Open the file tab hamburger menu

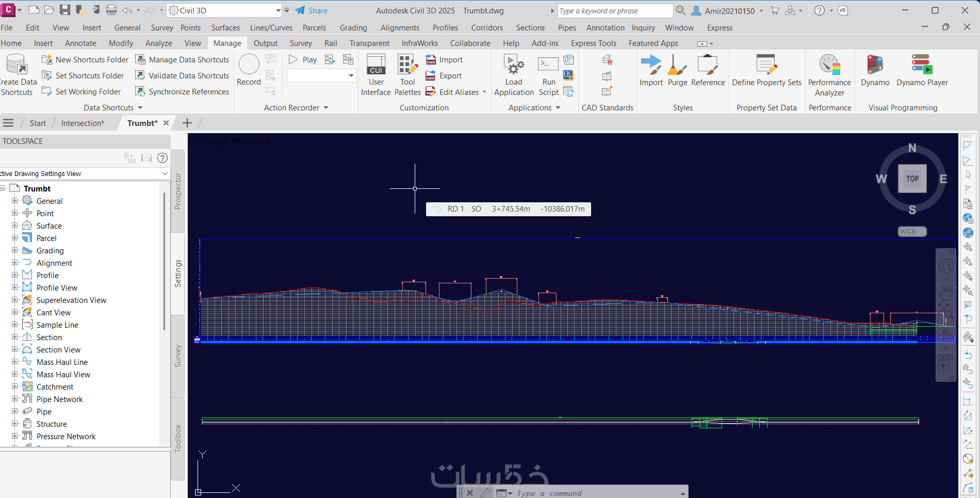(x=8, y=123)
